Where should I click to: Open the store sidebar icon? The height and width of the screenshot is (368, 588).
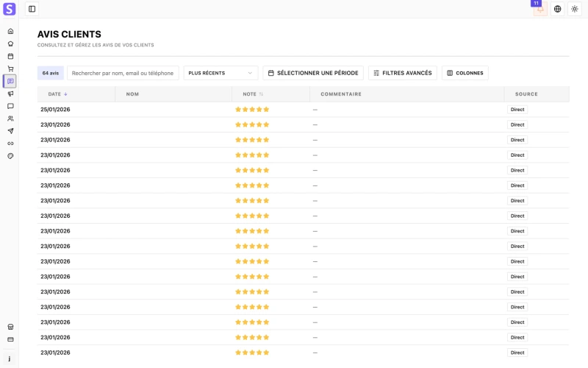[10, 327]
